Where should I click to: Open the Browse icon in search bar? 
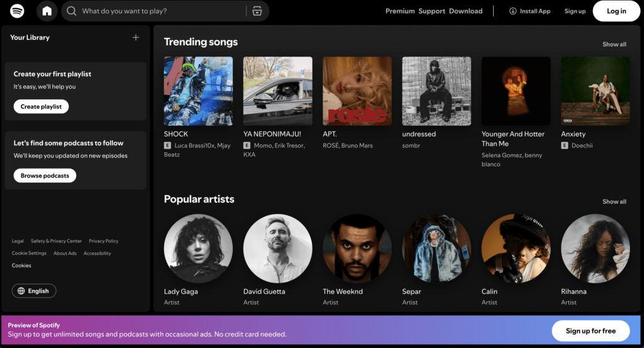[x=257, y=11]
